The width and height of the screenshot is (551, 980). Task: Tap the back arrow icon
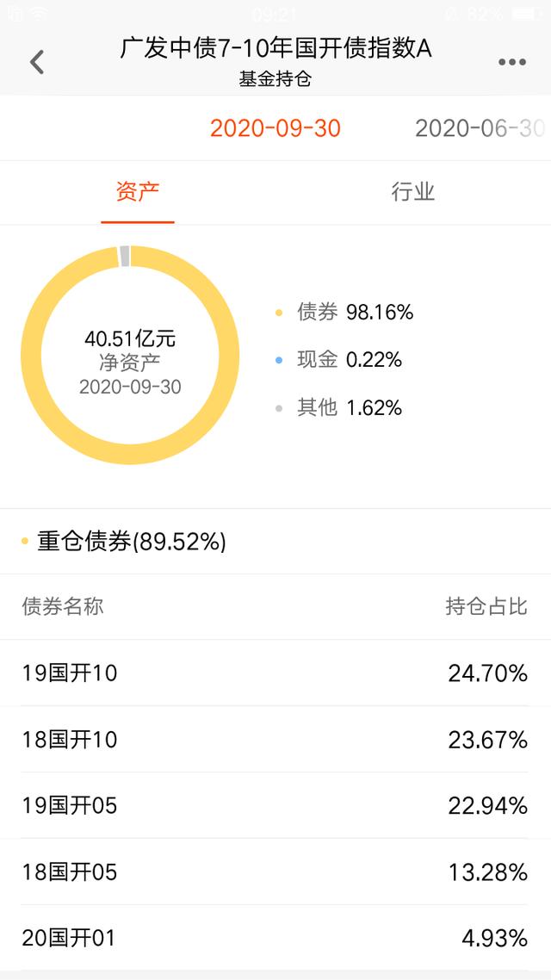[37, 62]
